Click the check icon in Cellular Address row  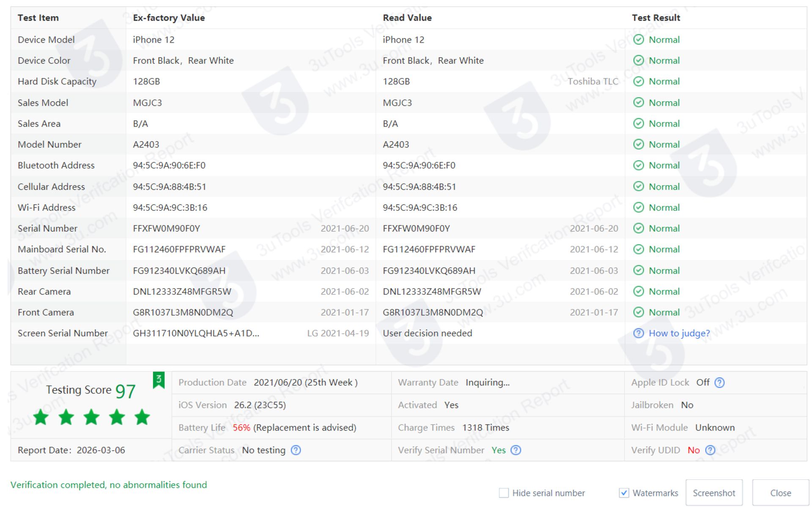(x=638, y=186)
